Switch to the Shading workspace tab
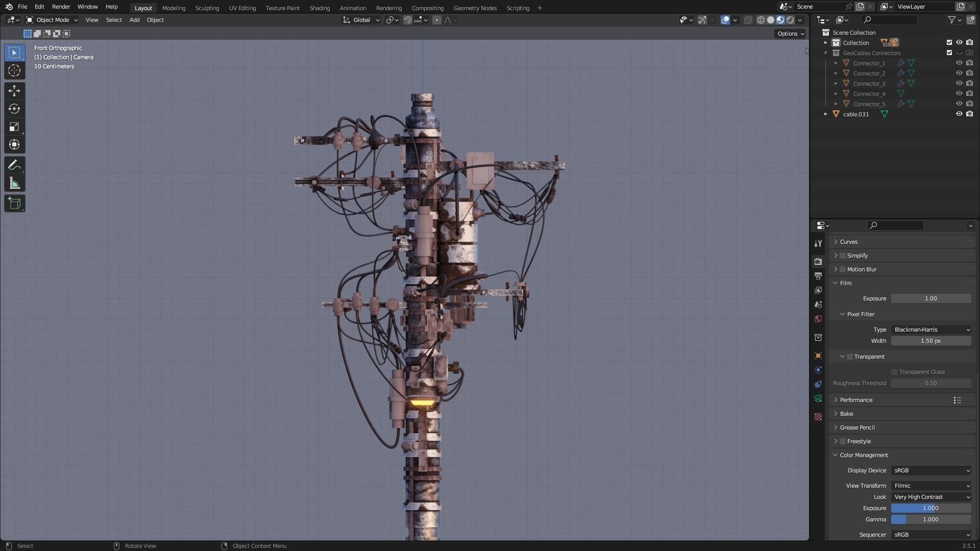This screenshot has height=551, width=980. click(320, 8)
